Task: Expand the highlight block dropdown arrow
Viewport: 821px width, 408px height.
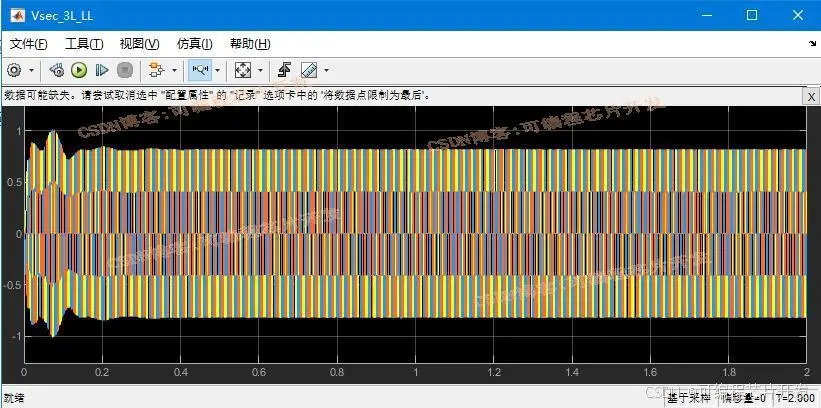Action: tap(174, 70)
